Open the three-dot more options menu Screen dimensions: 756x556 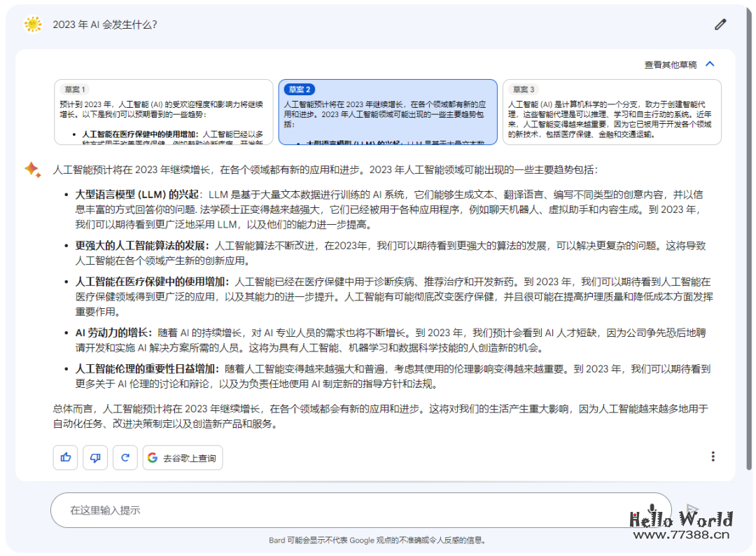point(713,457)
